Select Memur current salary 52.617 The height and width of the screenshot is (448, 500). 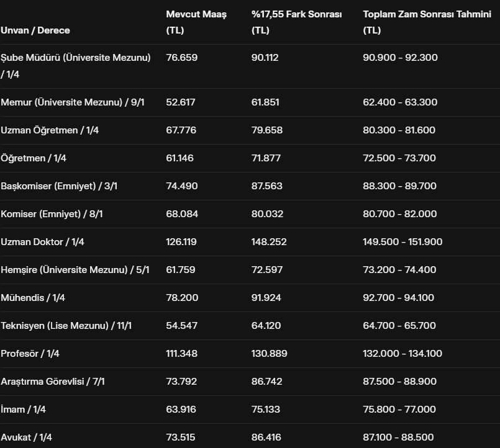(x=181, y=102)
